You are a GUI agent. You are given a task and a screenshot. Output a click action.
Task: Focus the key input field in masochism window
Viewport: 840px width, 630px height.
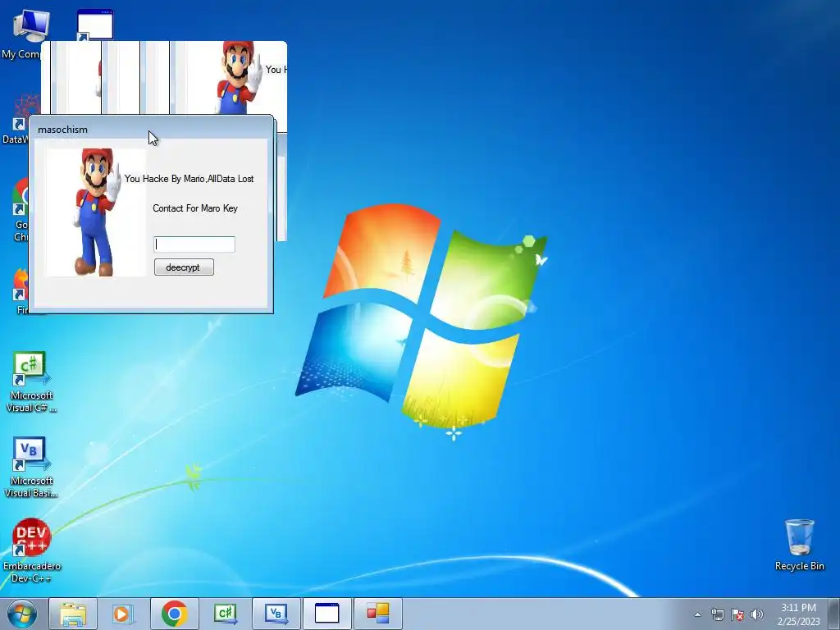click(194, 244)
